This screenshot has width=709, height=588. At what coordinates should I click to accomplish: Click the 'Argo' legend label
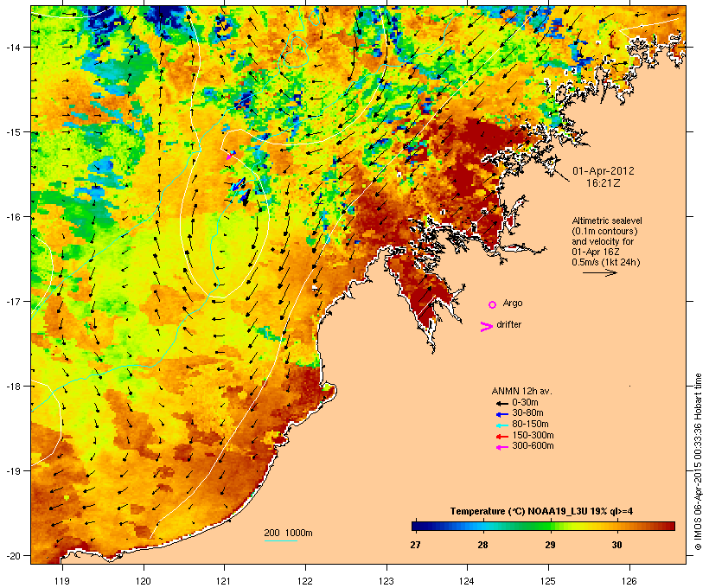point(513,303)
